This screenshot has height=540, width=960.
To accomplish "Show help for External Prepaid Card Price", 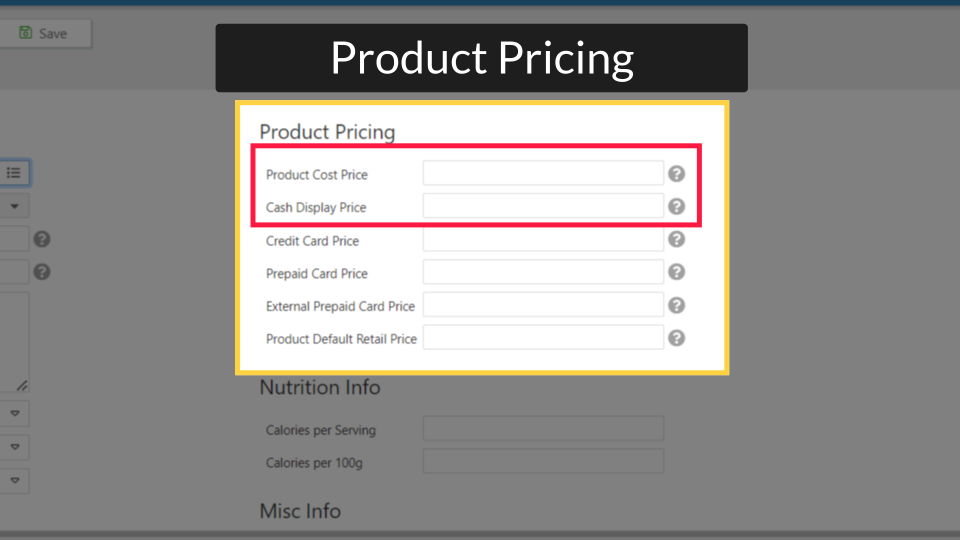I will [677, 305].
